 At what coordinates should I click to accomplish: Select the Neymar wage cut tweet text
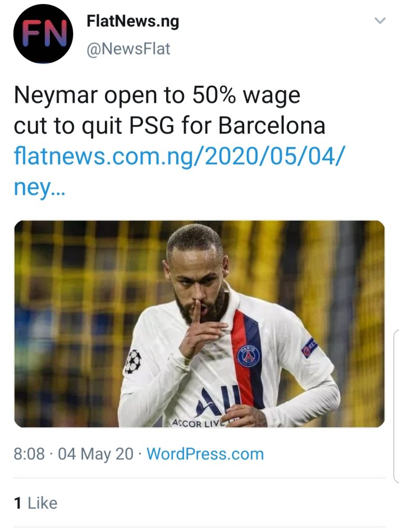169,110
